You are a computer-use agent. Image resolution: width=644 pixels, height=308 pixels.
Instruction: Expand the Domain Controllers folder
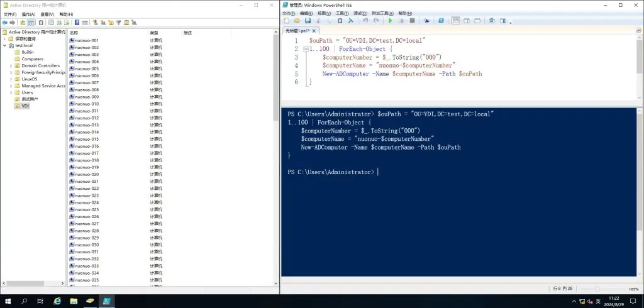pos(11,65)
